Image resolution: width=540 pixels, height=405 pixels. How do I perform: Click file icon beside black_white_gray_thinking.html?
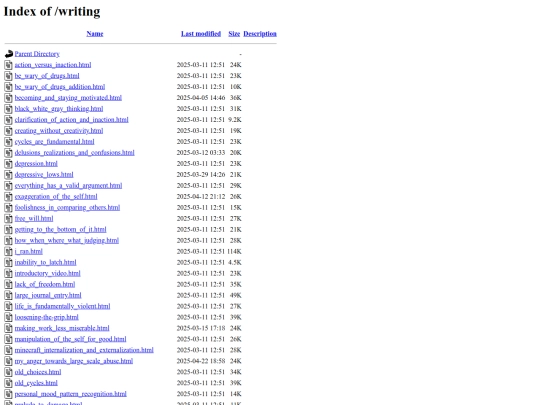(x=9, y=109)
